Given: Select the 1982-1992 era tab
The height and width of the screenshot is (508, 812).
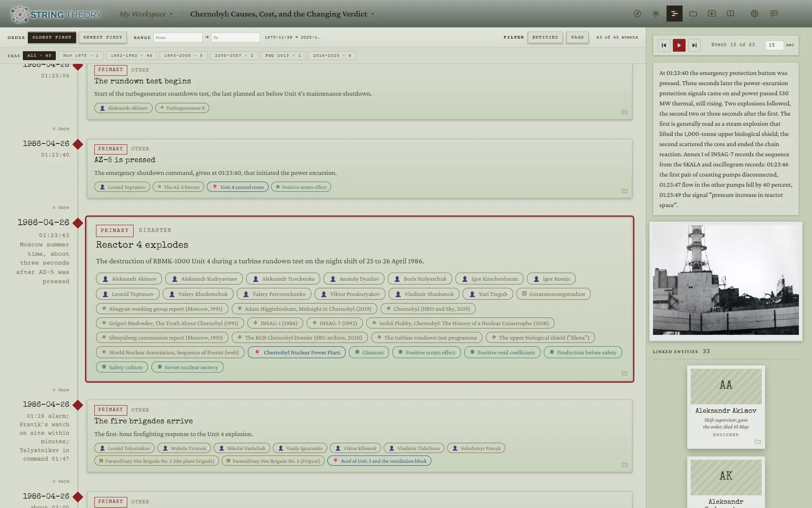Looking at the screenshot, I should pyautogui.click(x=131, y=55).
